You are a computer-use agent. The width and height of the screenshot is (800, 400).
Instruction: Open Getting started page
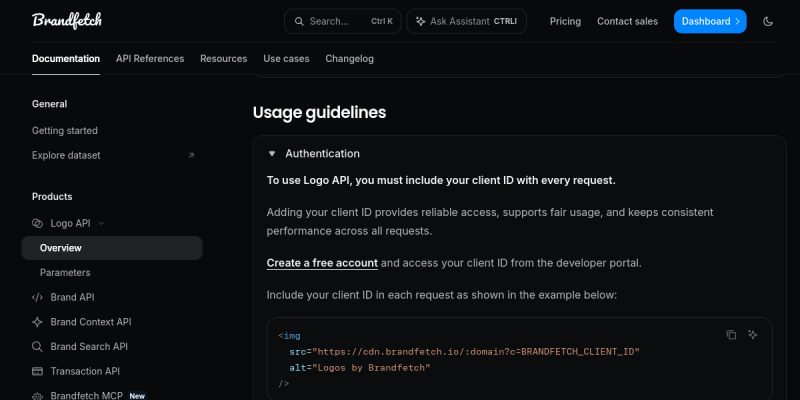click(x=65, y=131)
